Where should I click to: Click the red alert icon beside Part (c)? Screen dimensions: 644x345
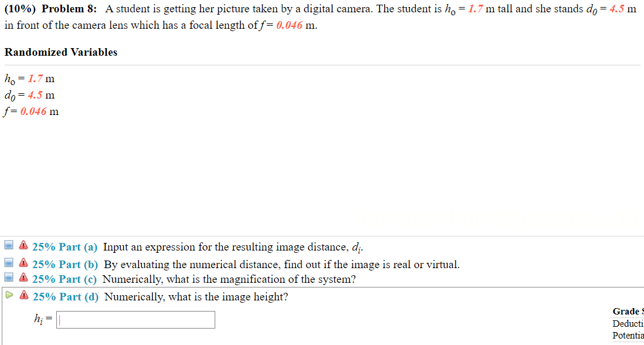[23, 279]
